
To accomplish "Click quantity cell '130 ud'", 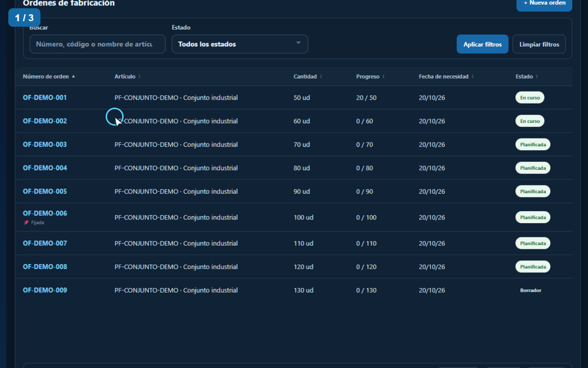I will [303, 290].
